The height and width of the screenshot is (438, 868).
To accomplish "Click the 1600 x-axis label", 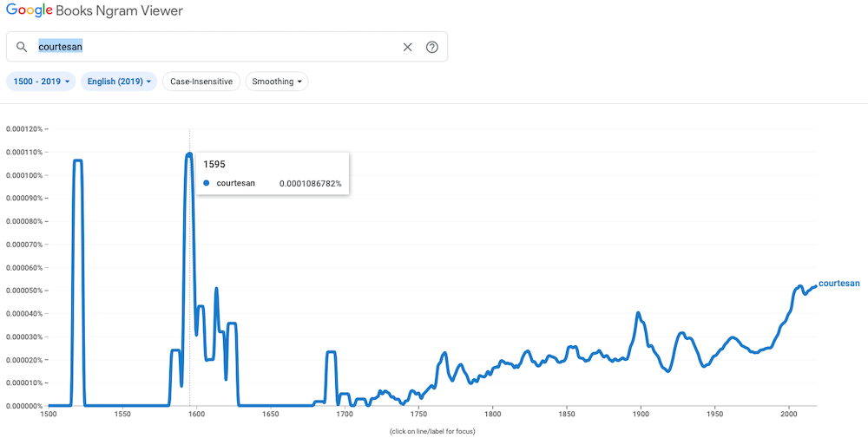I will tap(196, 413).
